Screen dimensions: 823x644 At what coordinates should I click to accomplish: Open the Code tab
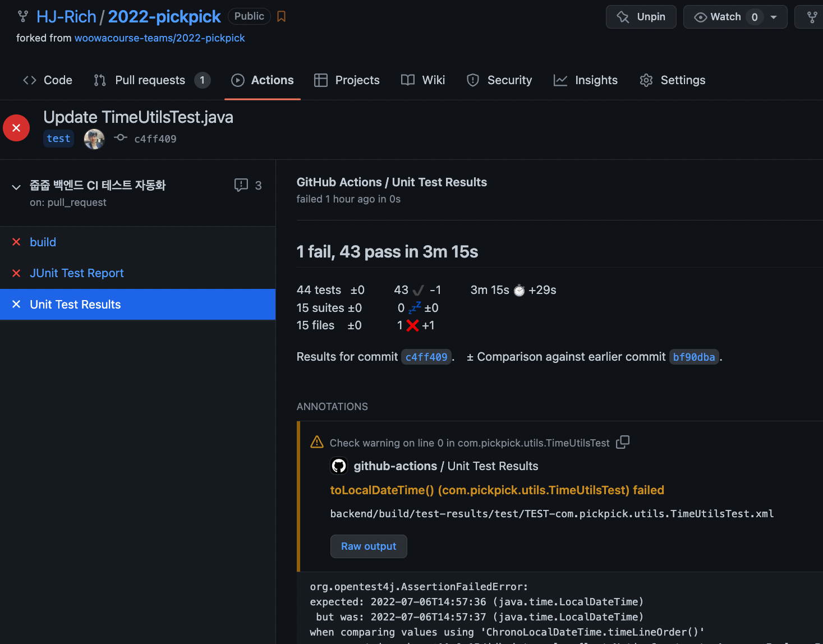coord(48,80)
